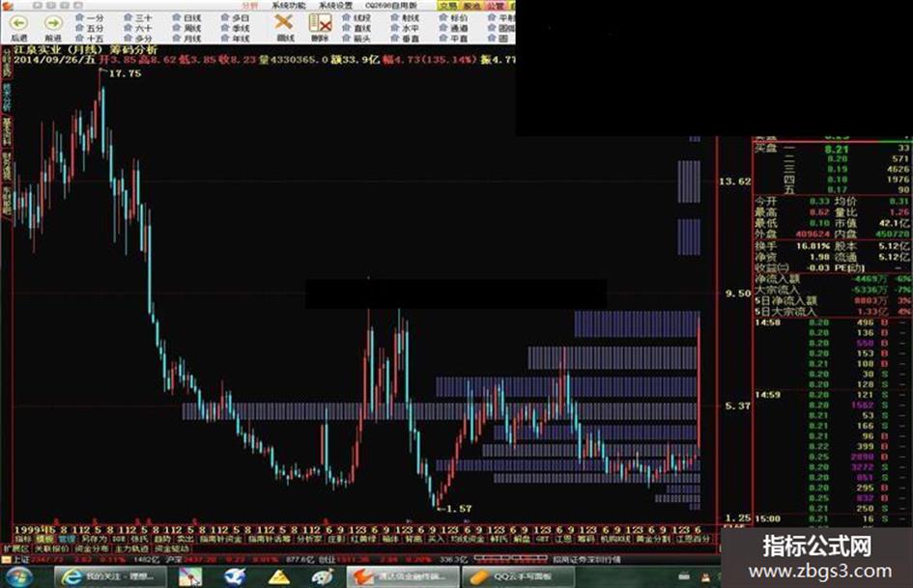The height and width of the screenshot is (588, 913).
Task: Choose the 垂直 vertical line tool
Action: pos(405,39)
